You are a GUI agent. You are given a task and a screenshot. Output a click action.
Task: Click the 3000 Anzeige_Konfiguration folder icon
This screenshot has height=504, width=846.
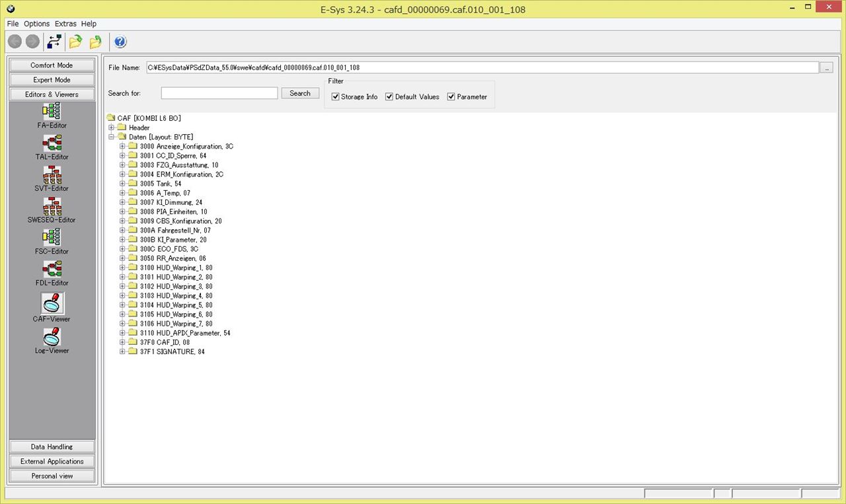(x=133, y=146)
